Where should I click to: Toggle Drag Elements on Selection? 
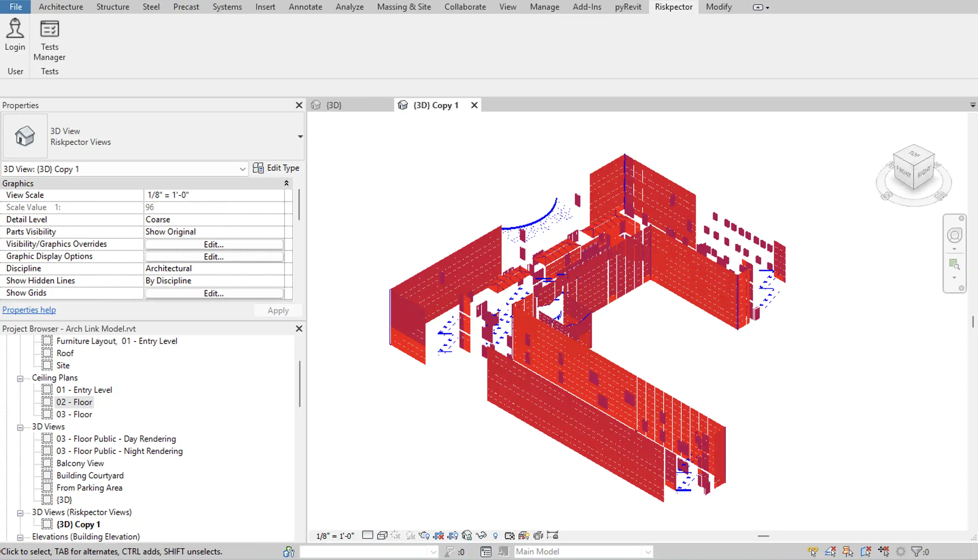(x=884, y=552)
